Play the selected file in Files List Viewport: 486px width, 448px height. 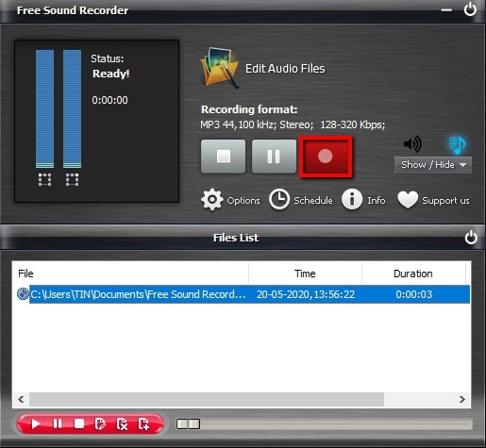tap(36, 423)
